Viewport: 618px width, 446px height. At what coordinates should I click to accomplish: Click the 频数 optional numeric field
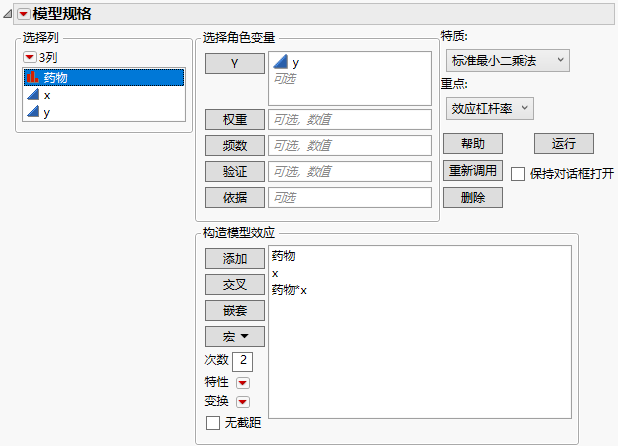pos(350,145)
